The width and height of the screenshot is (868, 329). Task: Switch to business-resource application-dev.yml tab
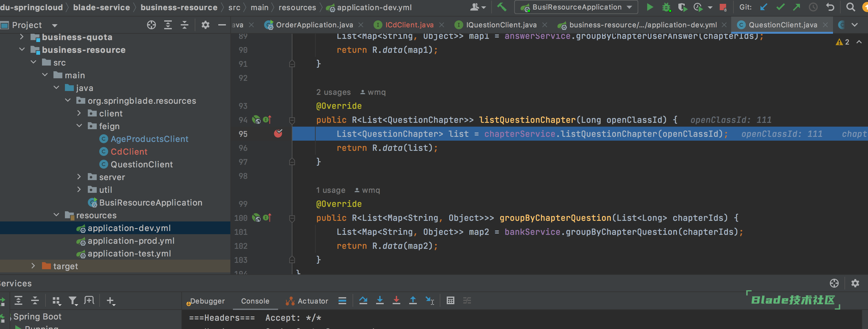point(643,25)
